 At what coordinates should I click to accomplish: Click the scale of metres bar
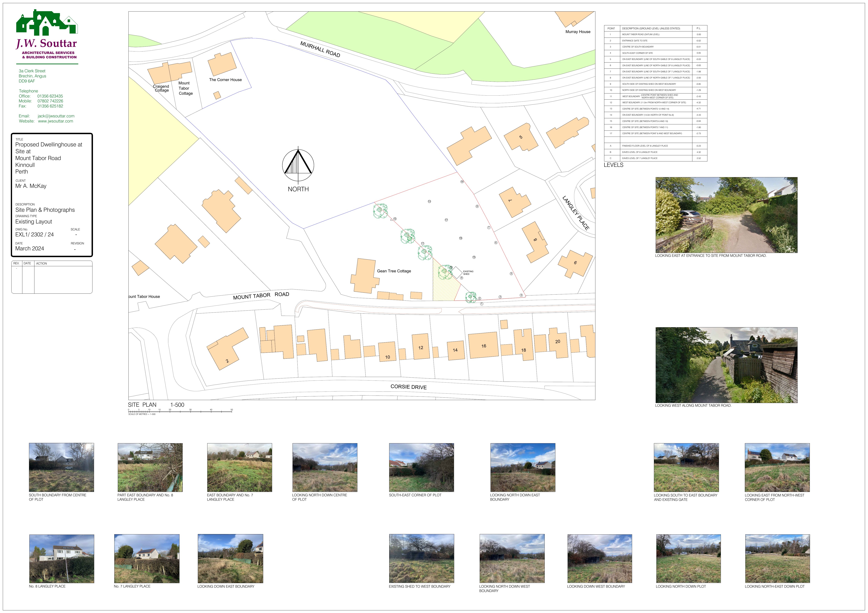(x=180, y=411)
